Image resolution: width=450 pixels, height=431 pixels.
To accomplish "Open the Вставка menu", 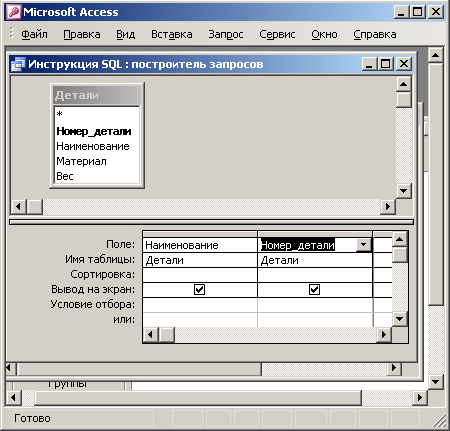I will click(172, 34).
